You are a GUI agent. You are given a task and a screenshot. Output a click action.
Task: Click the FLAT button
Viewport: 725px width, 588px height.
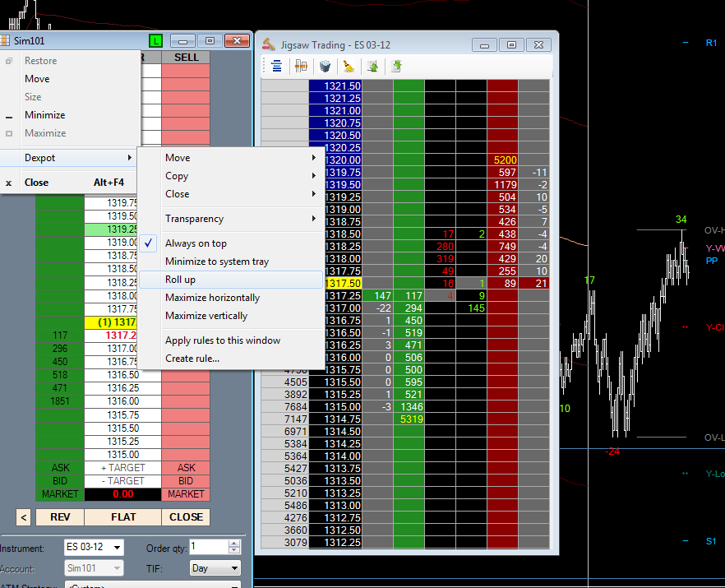(123, 517)
